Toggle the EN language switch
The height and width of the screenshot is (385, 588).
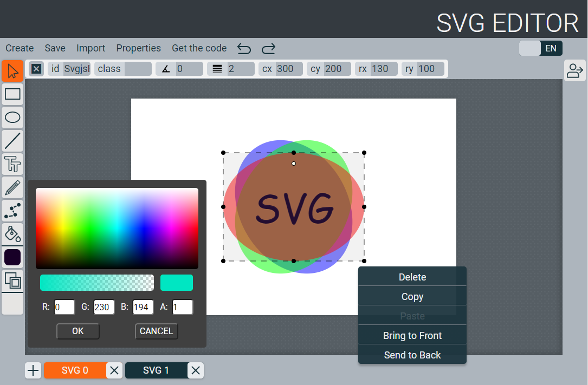(540, 48)
